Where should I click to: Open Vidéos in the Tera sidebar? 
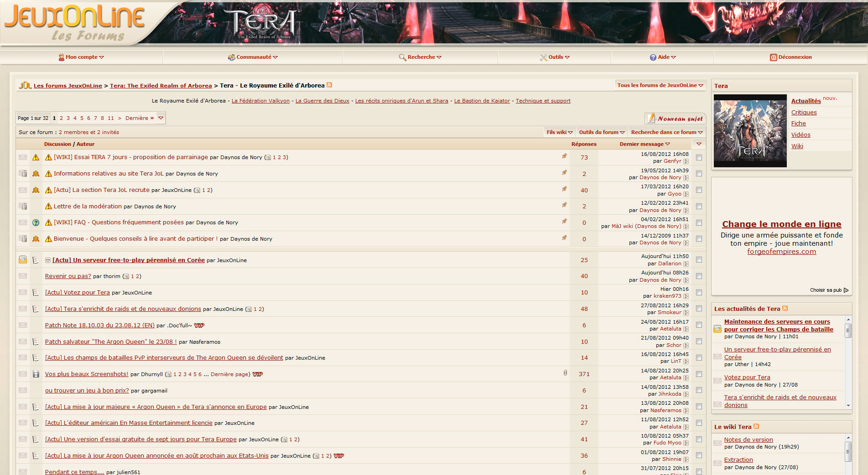[800, 134]
